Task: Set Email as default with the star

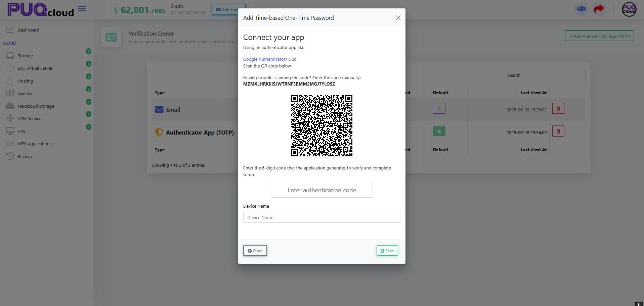Action: click(439, 108)
